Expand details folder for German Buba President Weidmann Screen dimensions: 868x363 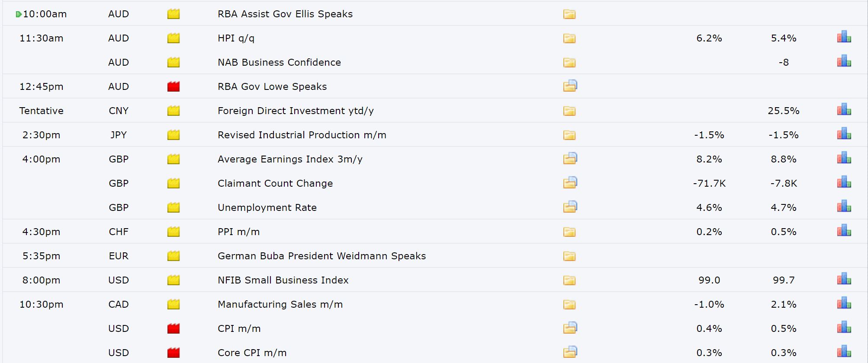[x=569, y=256]
